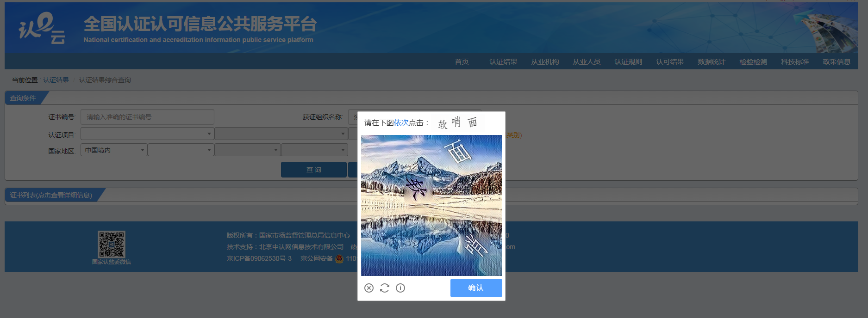Open 政采信息 in the navigation bar
Screen dimensions: 868x318
(837, 61)
